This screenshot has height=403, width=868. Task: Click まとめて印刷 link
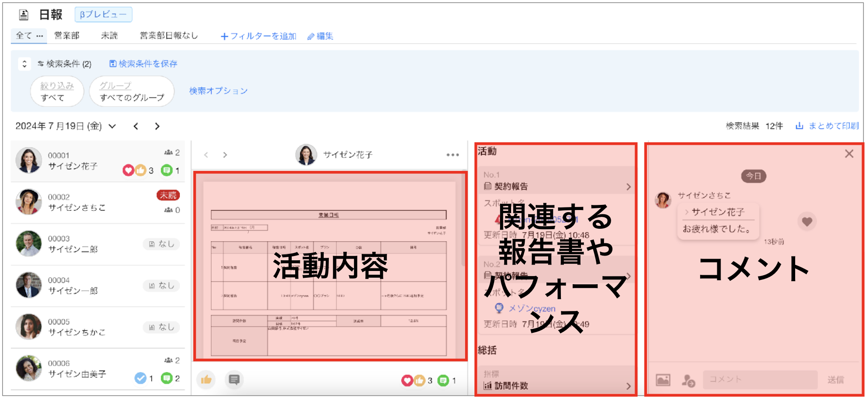click(827, 126)
